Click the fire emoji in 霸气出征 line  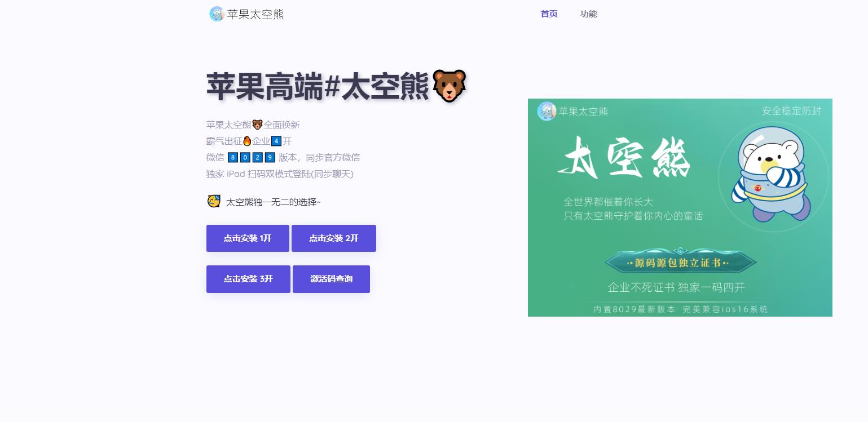tap(246, 141)
